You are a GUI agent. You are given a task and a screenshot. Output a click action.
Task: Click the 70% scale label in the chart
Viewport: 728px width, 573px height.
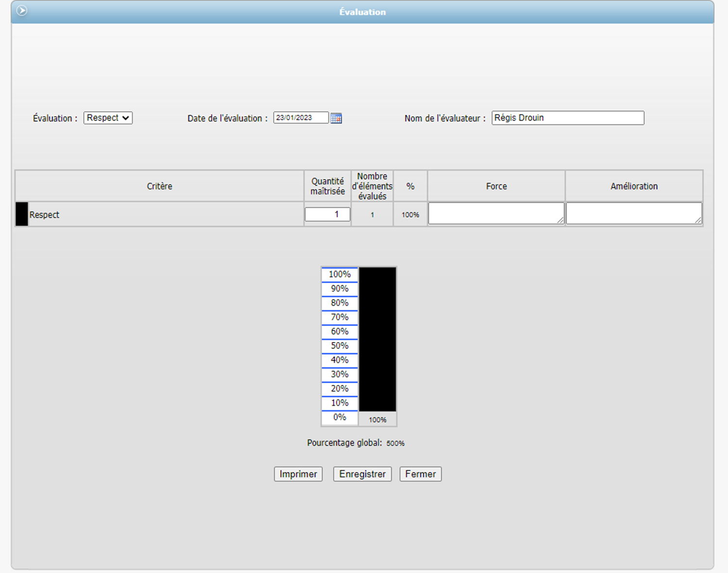tap(339, 317)
